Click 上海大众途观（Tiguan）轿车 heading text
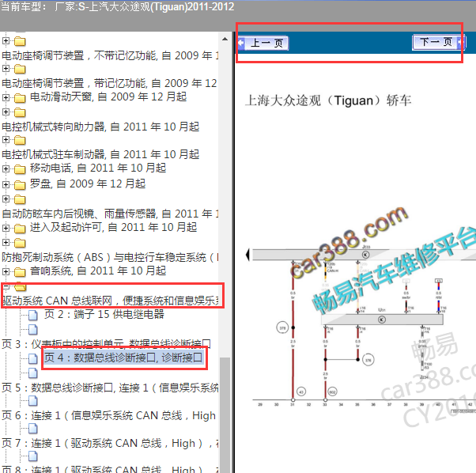476x473 pixels. [x=328, y=100]
